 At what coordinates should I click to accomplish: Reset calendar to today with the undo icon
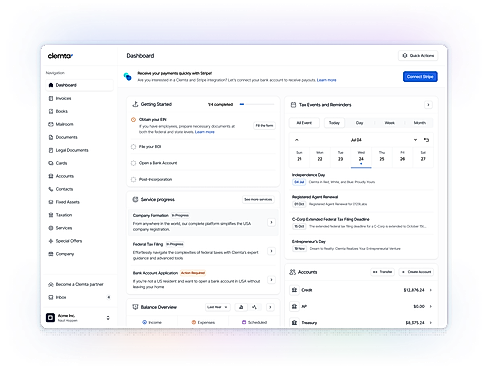426,140
